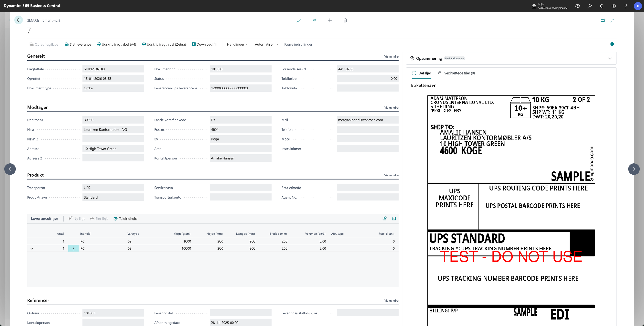Open the search magnifier in top bar
644x326 pixels.
point(590,6)
